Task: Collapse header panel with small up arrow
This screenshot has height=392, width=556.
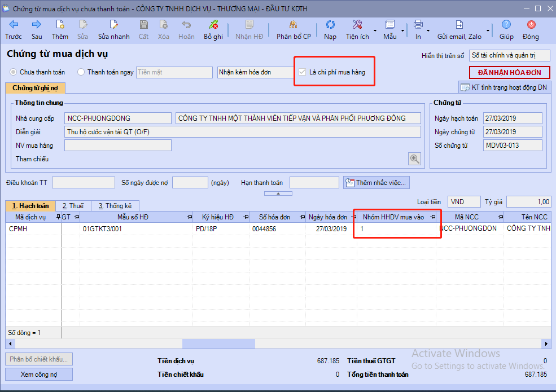Action: pyautogui.click(x=278, y=193)
